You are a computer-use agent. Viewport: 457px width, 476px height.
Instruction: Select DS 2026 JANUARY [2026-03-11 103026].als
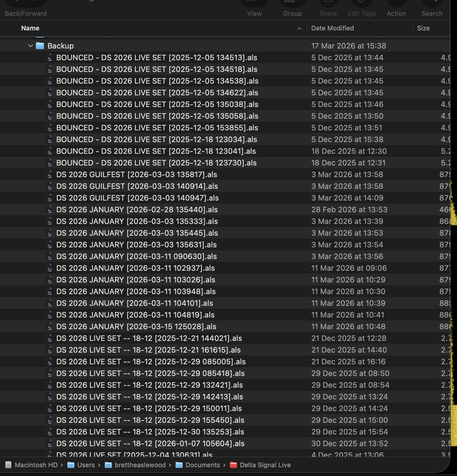pyautogui.click(x=136, y=280)
